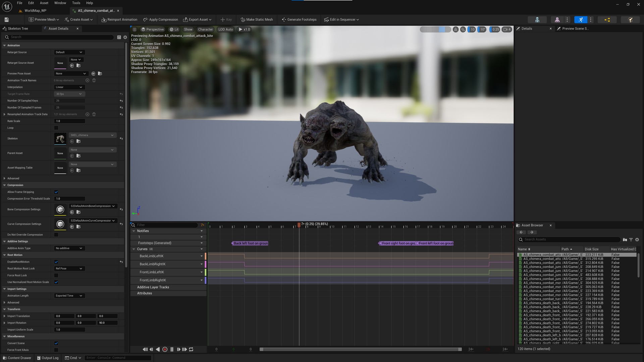The height and width of the screenshot is (362, 644).
Task: Uncheck EnableRootMotion checkbox
Action: [56, 262]
